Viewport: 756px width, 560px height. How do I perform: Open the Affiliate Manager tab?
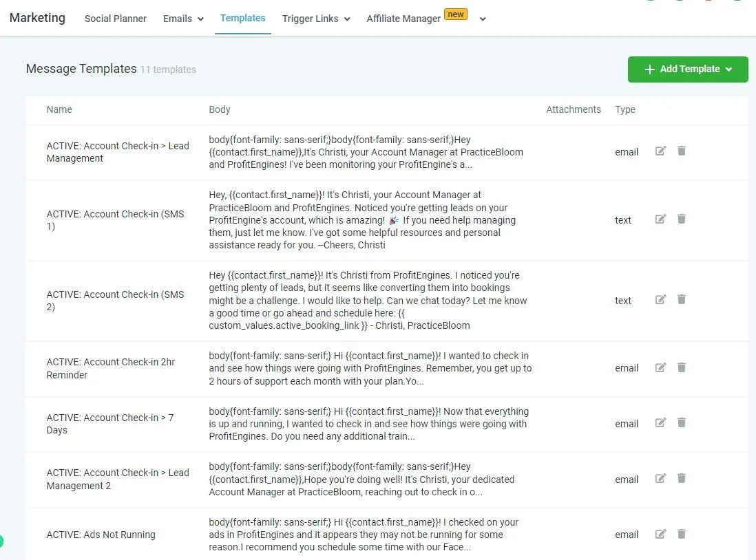pyautogui.click(x=403, y=19)
